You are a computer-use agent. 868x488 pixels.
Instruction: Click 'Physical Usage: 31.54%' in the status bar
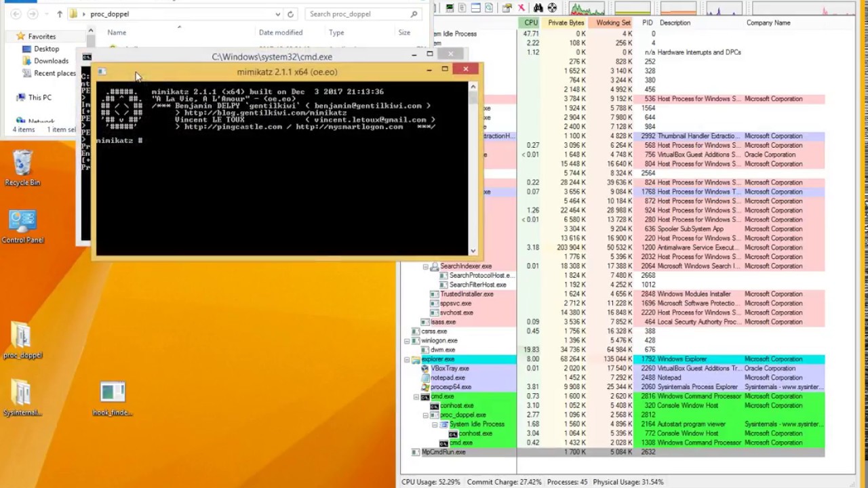(629, 482)
